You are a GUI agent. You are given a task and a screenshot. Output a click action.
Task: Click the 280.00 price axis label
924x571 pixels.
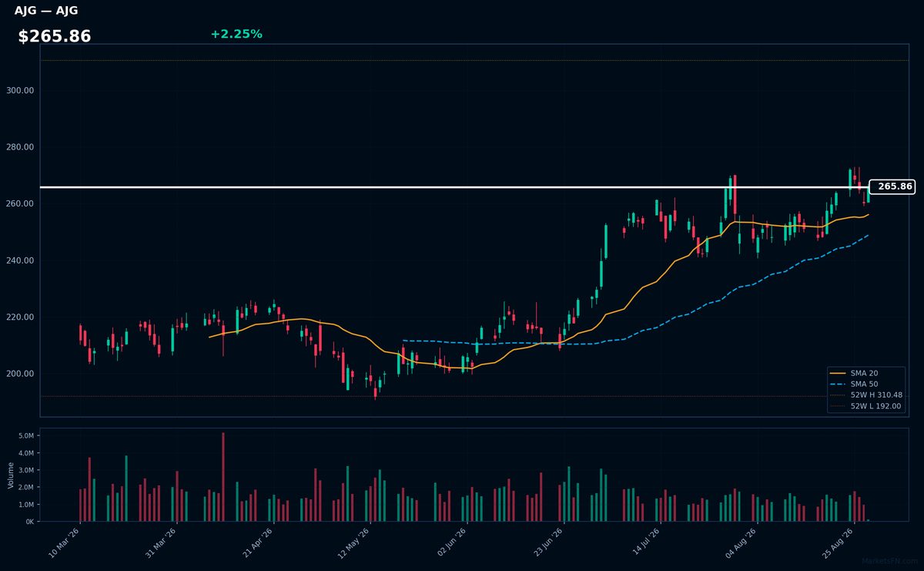(x=20, y=147)
